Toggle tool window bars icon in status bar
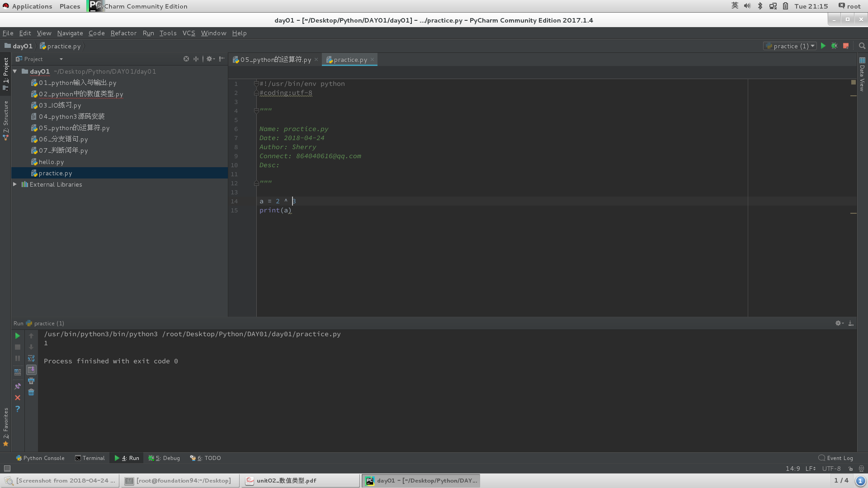This screenshot has height=488, width=868. coord(7,469)
